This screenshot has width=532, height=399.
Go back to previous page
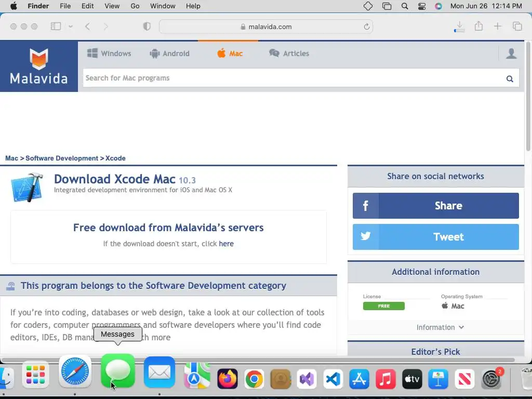(87, 26)
